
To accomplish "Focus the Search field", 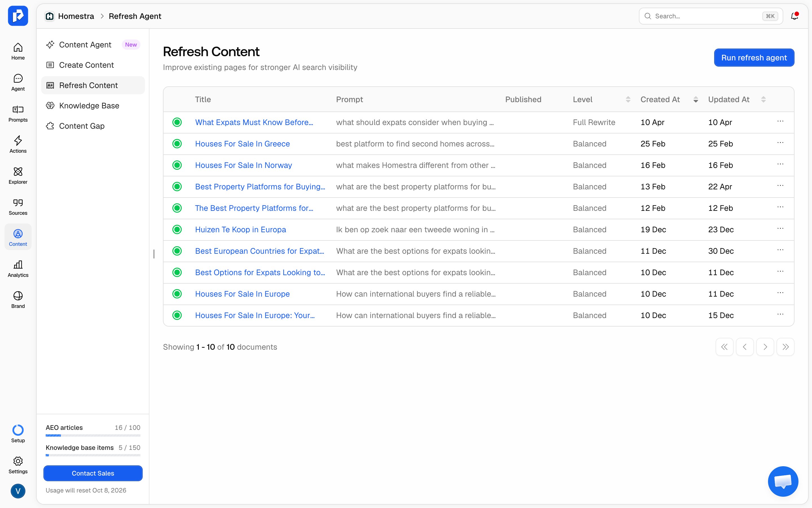I will 711,16.
